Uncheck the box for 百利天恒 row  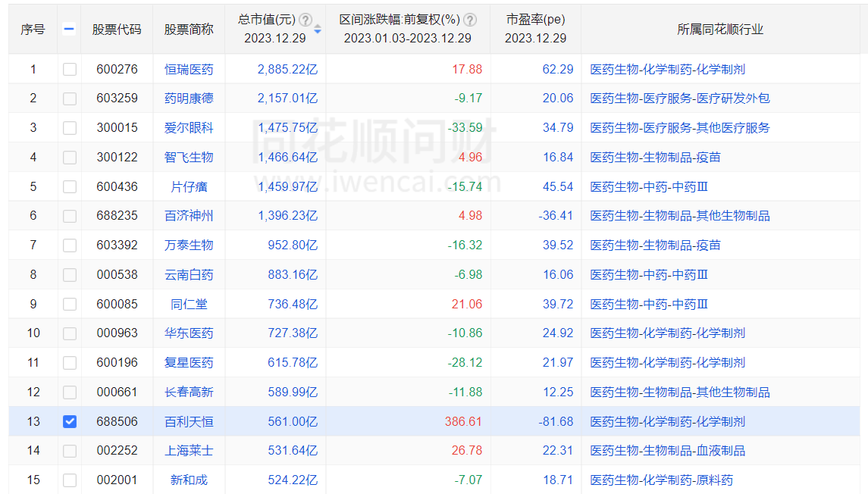pos(70,421)
